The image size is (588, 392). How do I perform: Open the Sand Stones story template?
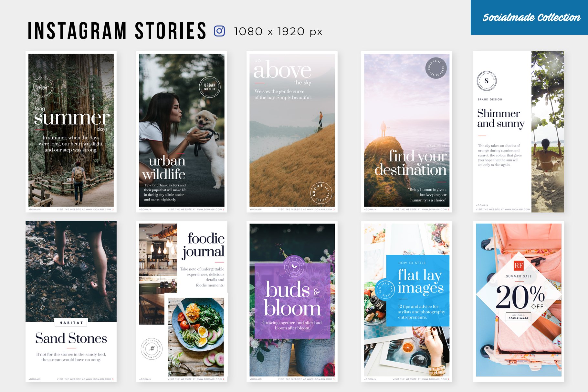[71, 302]
